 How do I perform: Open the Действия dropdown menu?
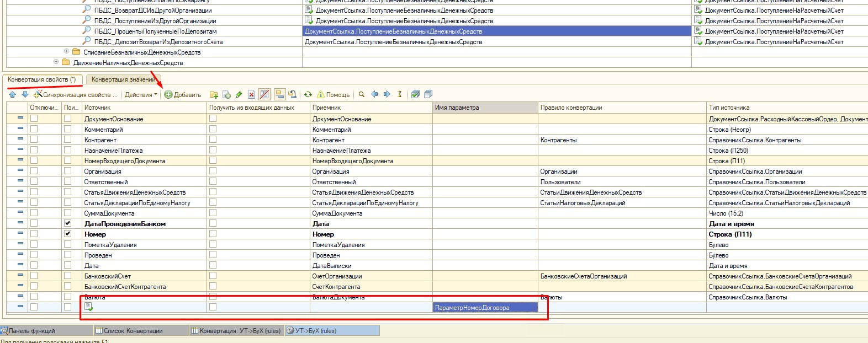(140, 95)
